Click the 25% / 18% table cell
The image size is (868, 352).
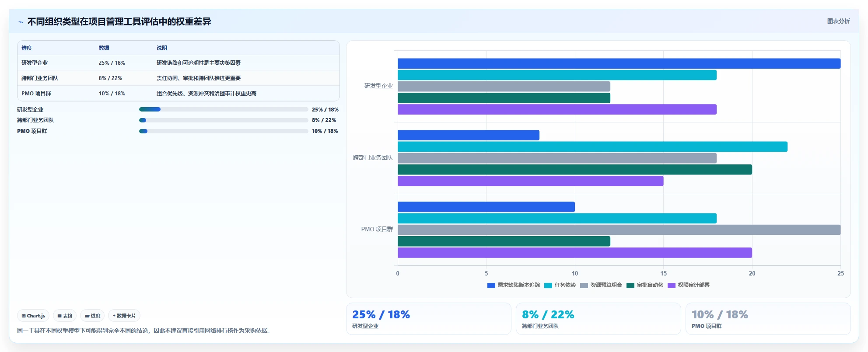coord(112,63)
